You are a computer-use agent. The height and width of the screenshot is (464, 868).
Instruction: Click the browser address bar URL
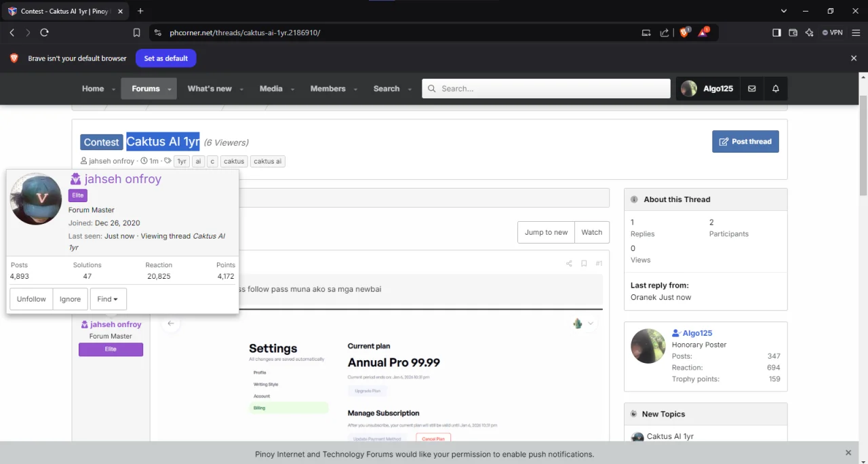tap(245, 33)
